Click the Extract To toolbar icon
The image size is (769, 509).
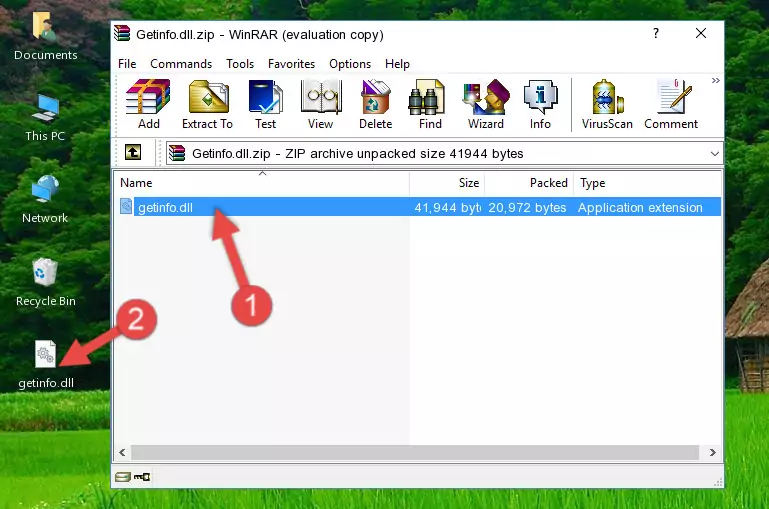point(207,104)
